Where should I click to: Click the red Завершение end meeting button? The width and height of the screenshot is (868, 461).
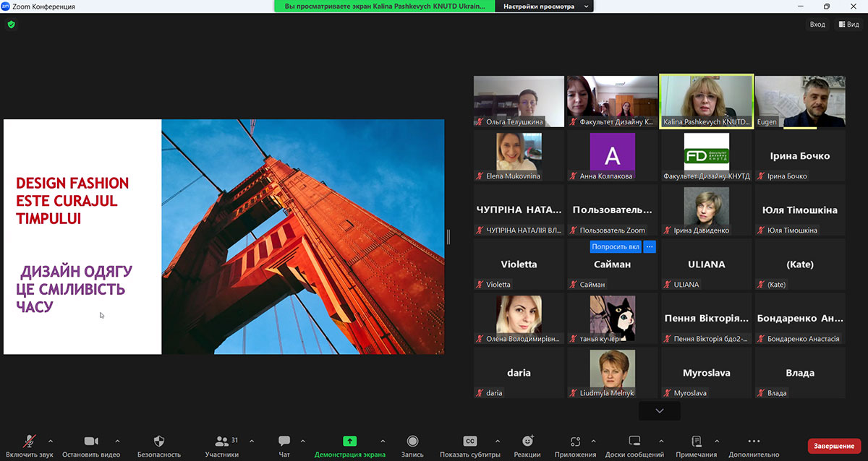coord(835,447)
